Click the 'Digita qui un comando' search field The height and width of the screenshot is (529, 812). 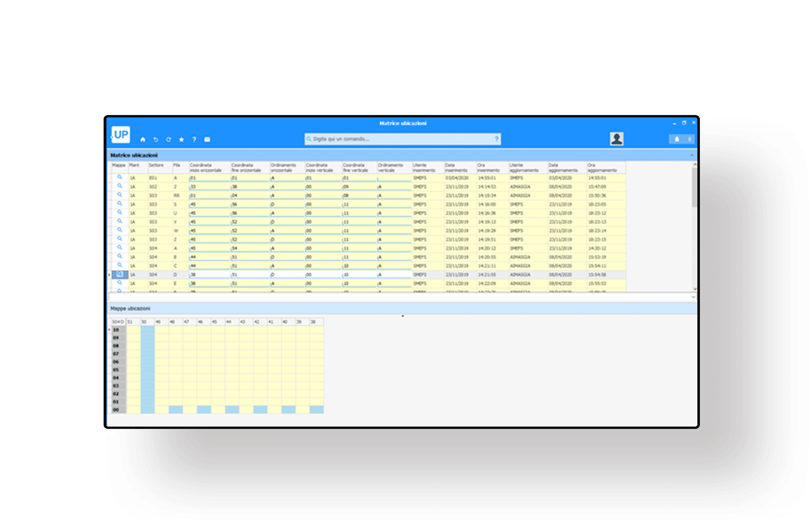399,139
